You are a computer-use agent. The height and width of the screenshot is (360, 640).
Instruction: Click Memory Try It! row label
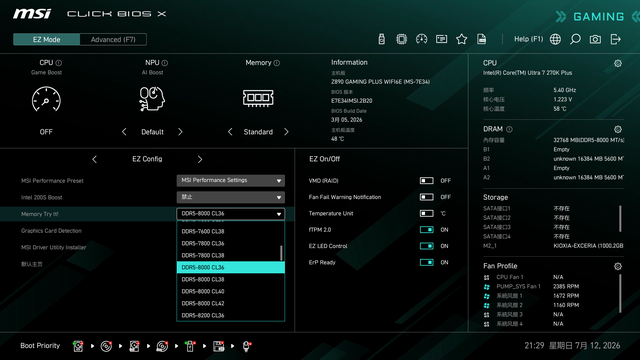click(x=40, y=214)
